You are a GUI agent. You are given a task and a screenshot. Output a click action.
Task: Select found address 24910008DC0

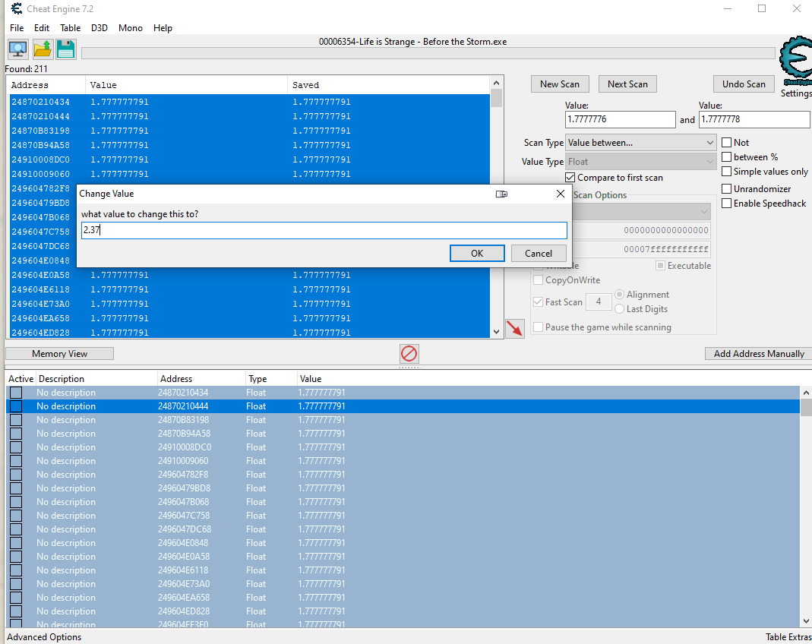(250, 159)
